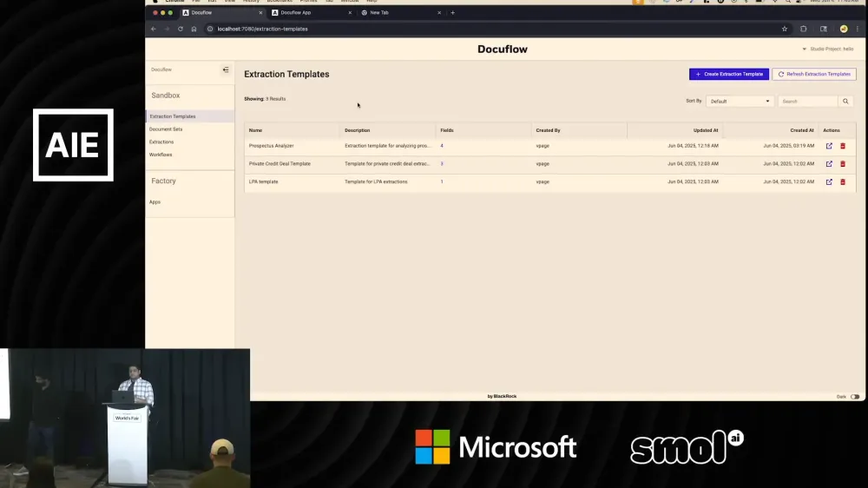
Task: Close the New Tab tab
Action: 439,13
